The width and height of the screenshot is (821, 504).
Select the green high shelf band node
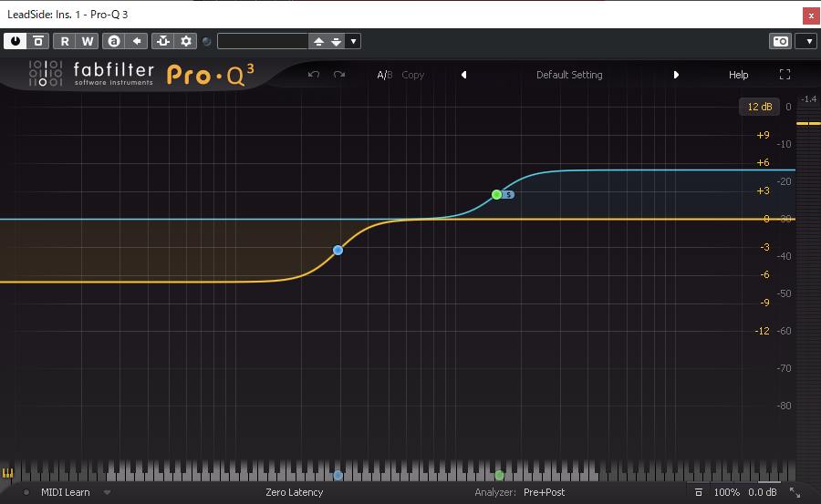496,195
